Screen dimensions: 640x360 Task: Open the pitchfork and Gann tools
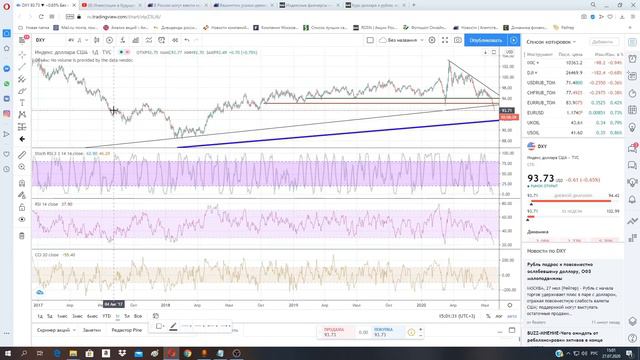coord(22,78)
